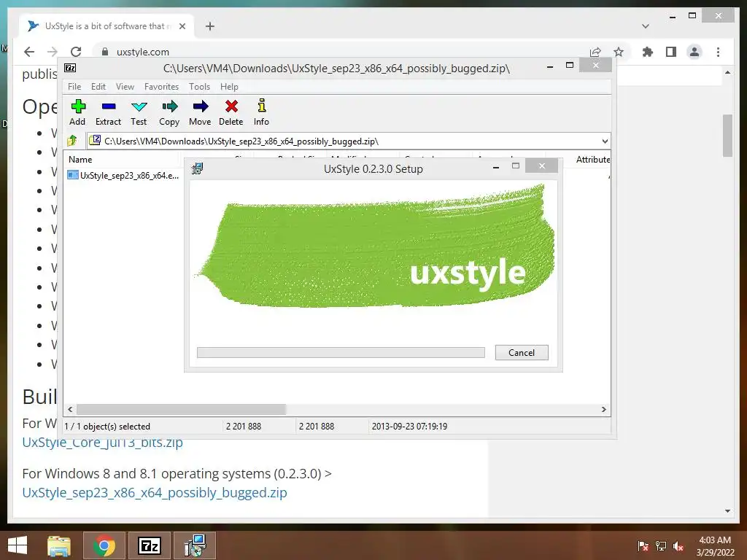Click the 7-Zip horizontal scrollbar thumb
Image resolution: width=747 pixels, height=560 pixels.
pos(181,410)
